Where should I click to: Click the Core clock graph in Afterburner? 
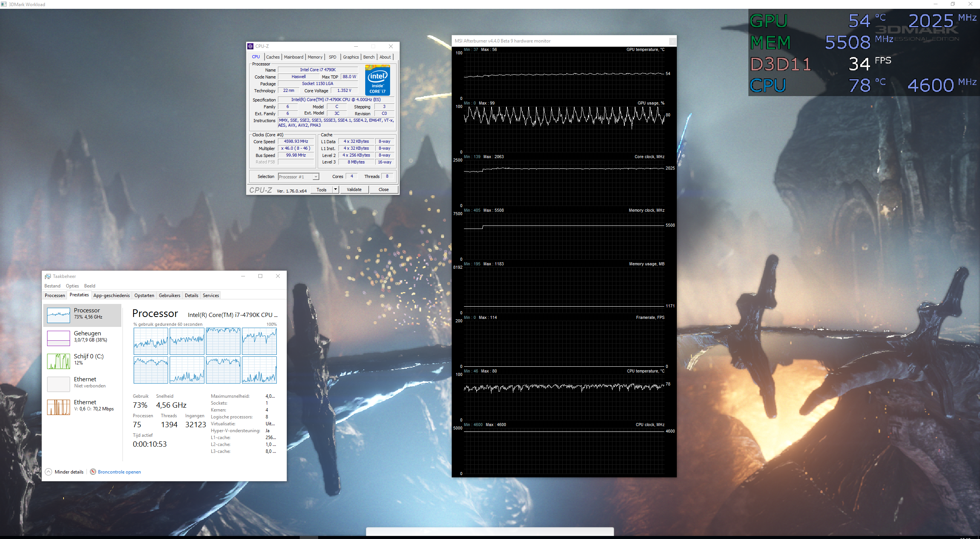pos(564,183)
